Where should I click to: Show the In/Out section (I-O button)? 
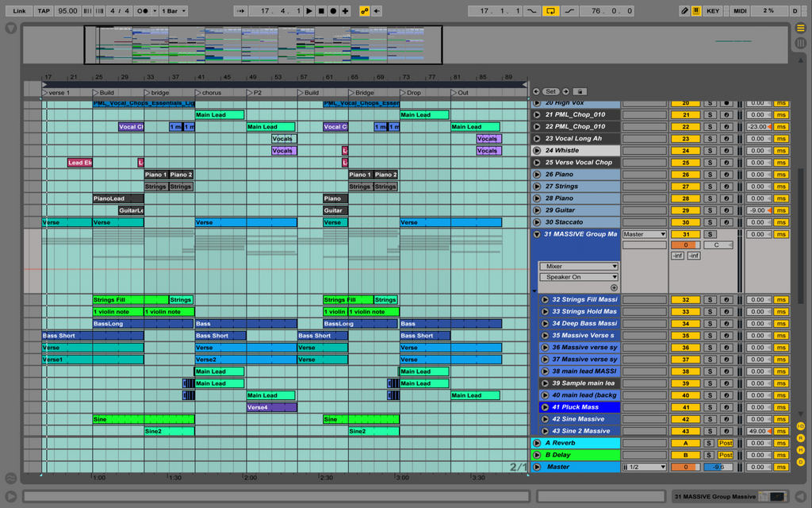coord(801,426)
